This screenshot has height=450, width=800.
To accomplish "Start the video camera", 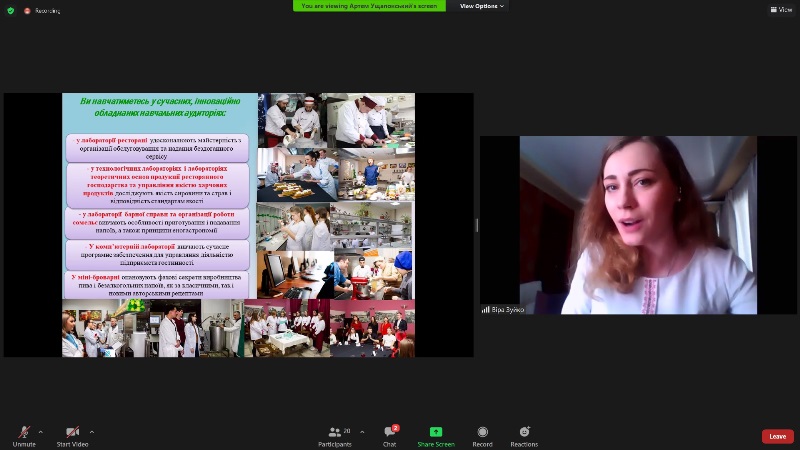I will coord(72,436).
